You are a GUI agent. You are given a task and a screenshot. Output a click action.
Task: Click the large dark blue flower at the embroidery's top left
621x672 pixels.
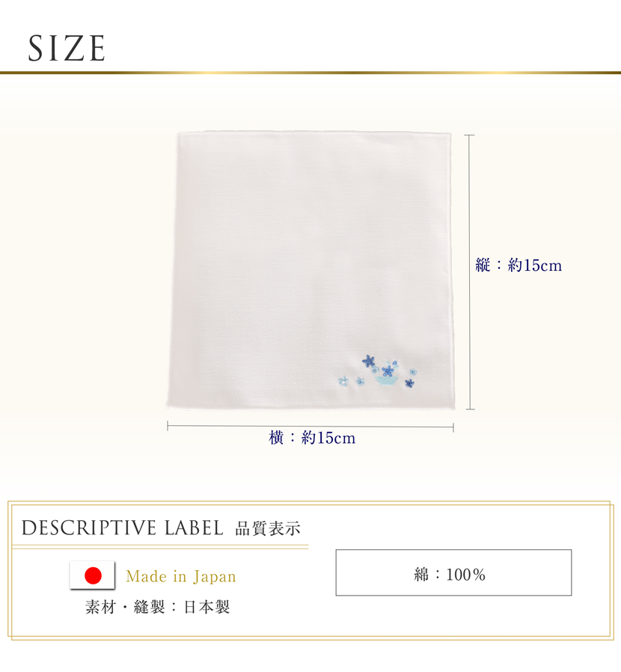pyautogui.click(x=368, y=361)
